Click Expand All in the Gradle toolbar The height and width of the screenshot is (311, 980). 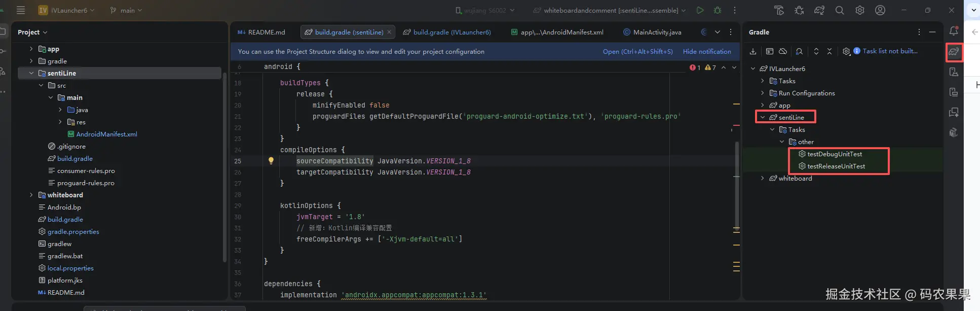coord(816,51)
